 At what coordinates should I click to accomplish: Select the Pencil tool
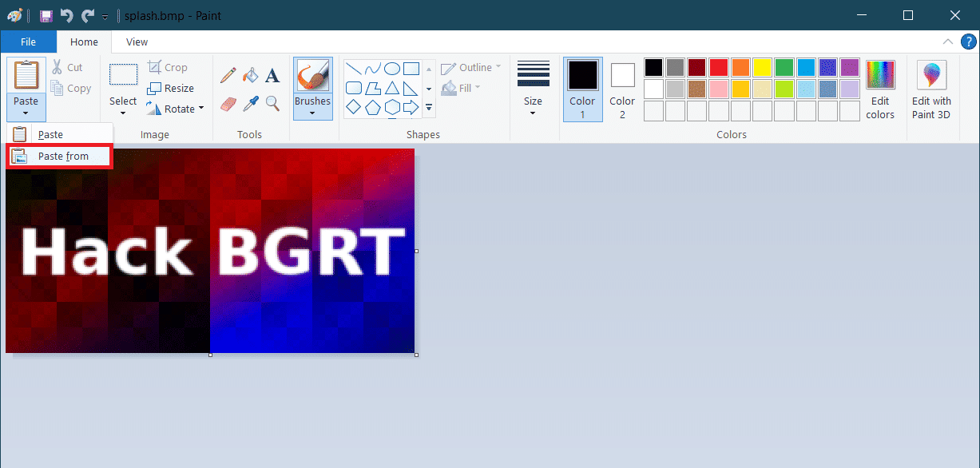[x=228, y=74]
